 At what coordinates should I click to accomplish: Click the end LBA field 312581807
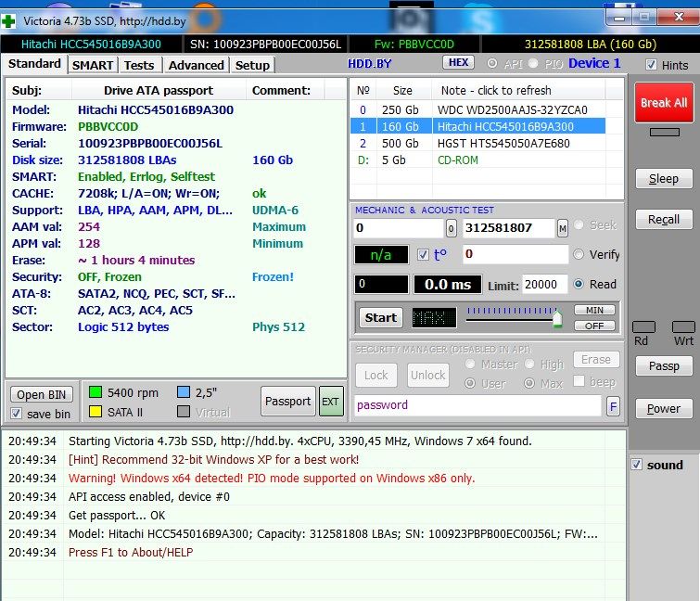[509, 228]
